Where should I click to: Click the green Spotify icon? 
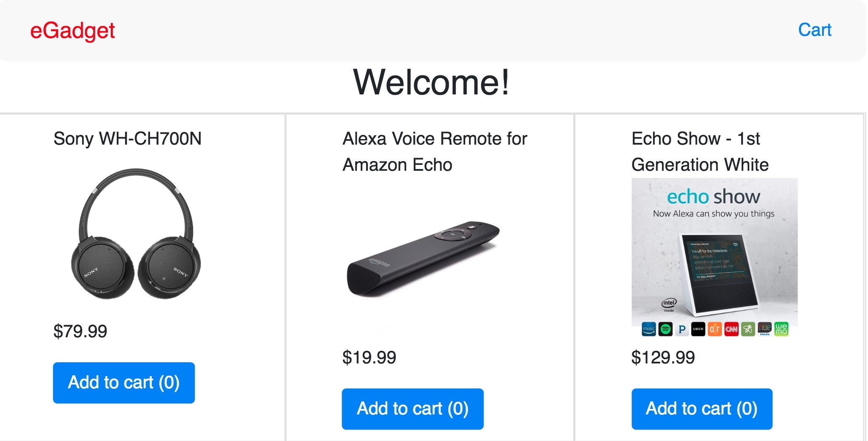(x=665, y=329)
